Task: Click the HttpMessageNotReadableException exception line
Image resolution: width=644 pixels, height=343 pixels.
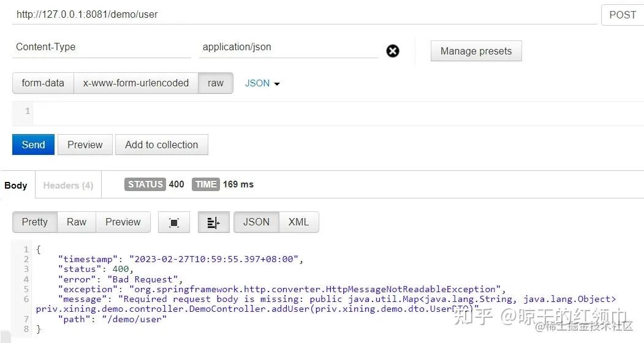Action: point(282,289)
